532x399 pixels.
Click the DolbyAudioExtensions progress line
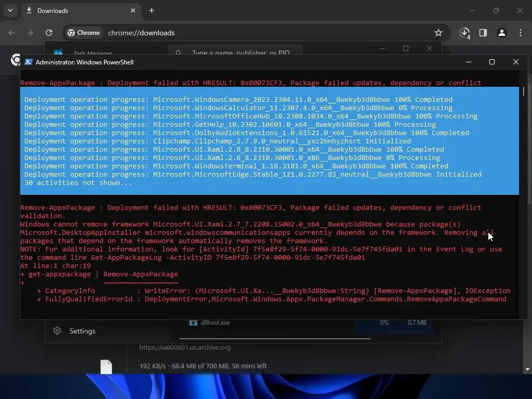247,133
